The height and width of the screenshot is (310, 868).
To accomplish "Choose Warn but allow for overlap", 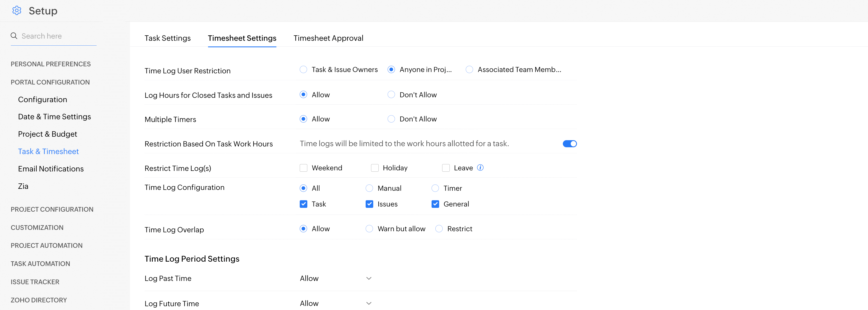I will [369, 229].
